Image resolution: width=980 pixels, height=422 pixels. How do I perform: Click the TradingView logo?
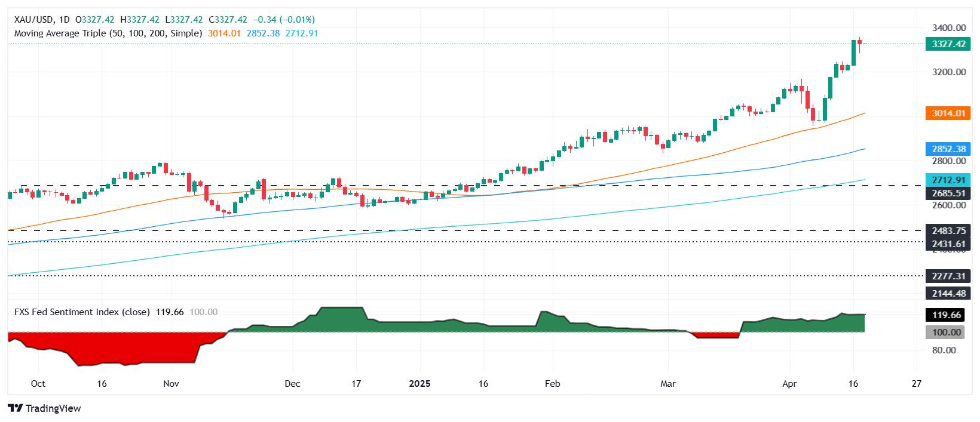click(44, 408)
